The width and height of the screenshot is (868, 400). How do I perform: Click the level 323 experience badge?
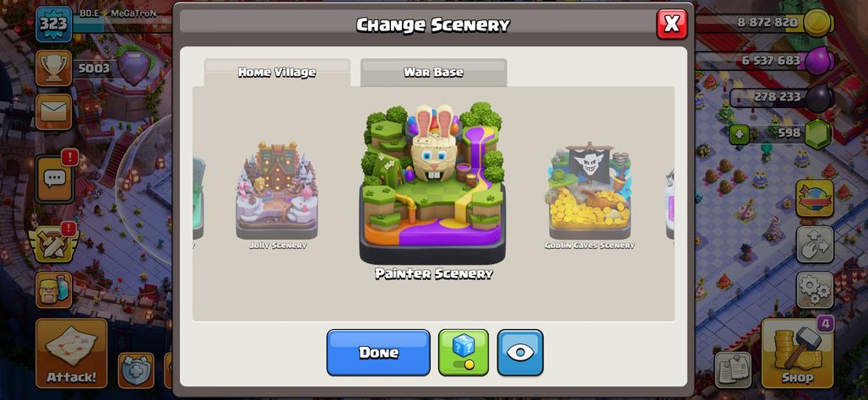click(54, 24)
